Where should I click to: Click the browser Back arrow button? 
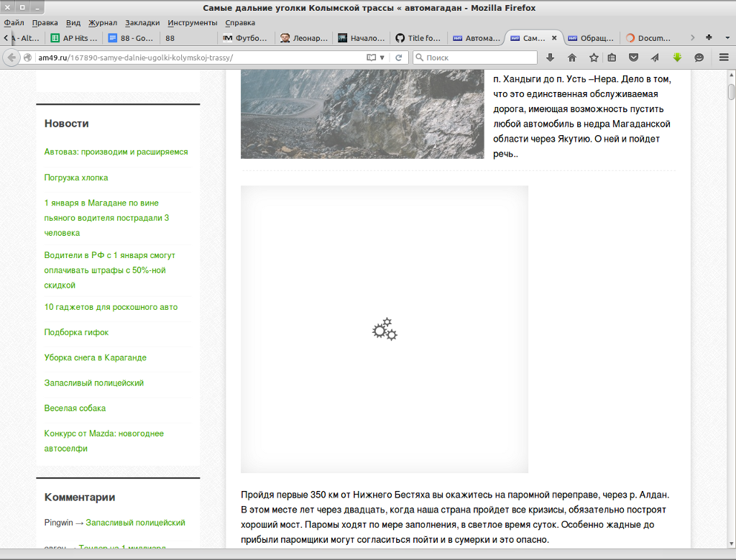(x=11, y=58)
